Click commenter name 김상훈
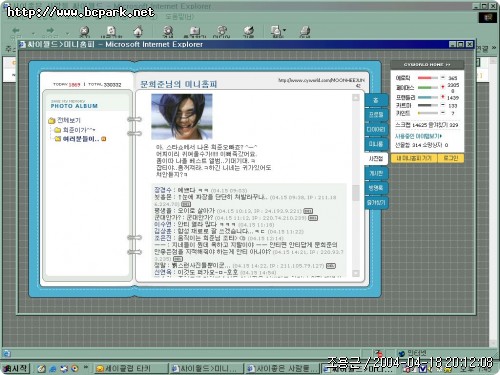 [x=163, y=231]
